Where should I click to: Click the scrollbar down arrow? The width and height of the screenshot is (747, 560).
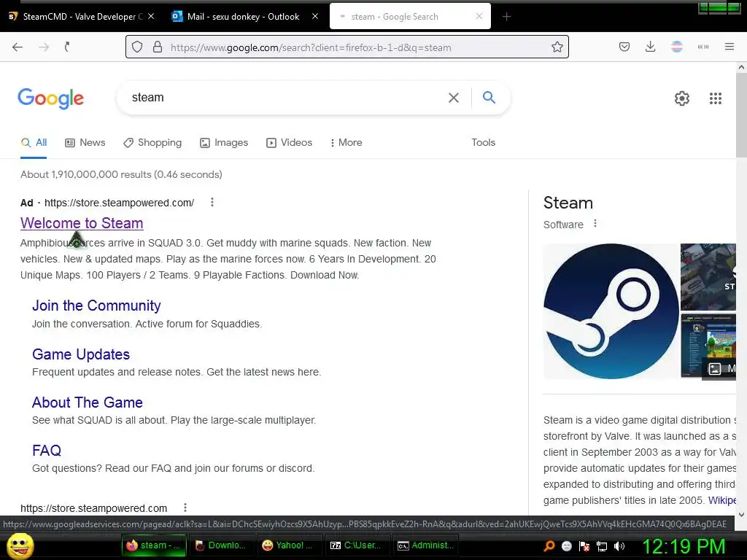741,514
